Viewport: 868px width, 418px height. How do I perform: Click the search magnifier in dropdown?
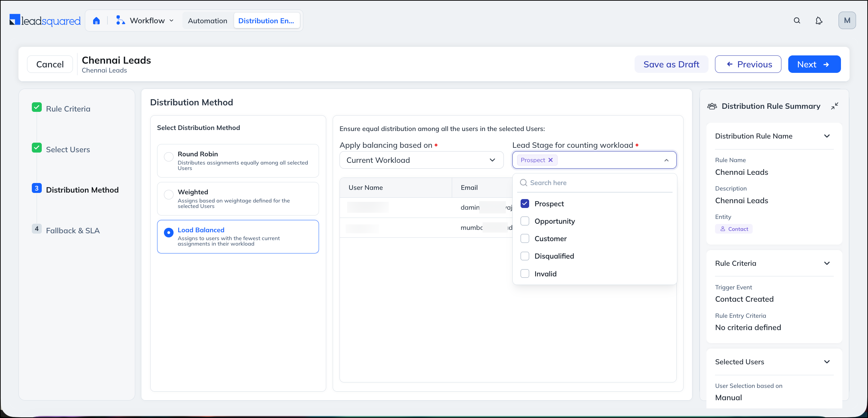(523, 183)
